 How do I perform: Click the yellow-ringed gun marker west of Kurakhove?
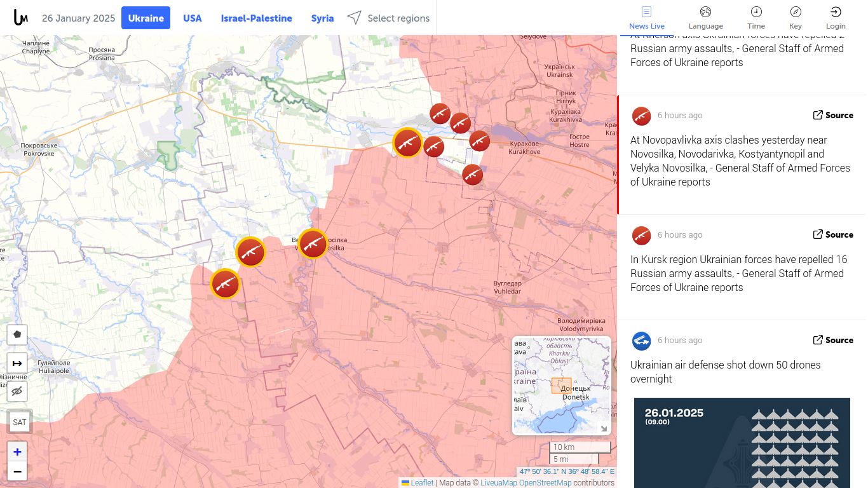point(407,143)
